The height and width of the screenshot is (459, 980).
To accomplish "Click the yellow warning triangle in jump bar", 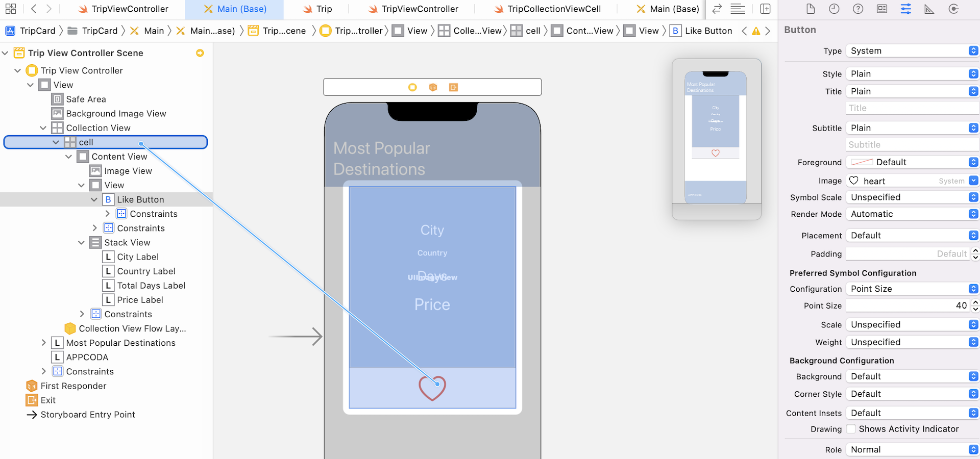I will tap(756, 31).
